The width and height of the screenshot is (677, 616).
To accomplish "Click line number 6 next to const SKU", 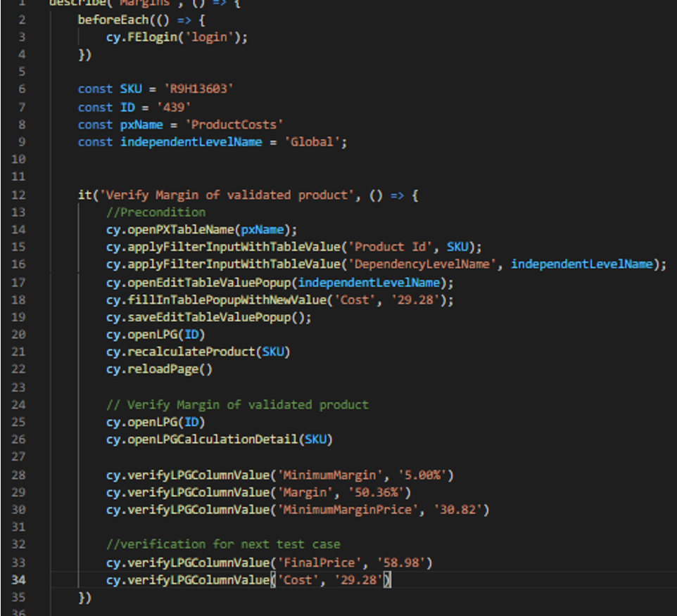I will click(x=21, y=89).
